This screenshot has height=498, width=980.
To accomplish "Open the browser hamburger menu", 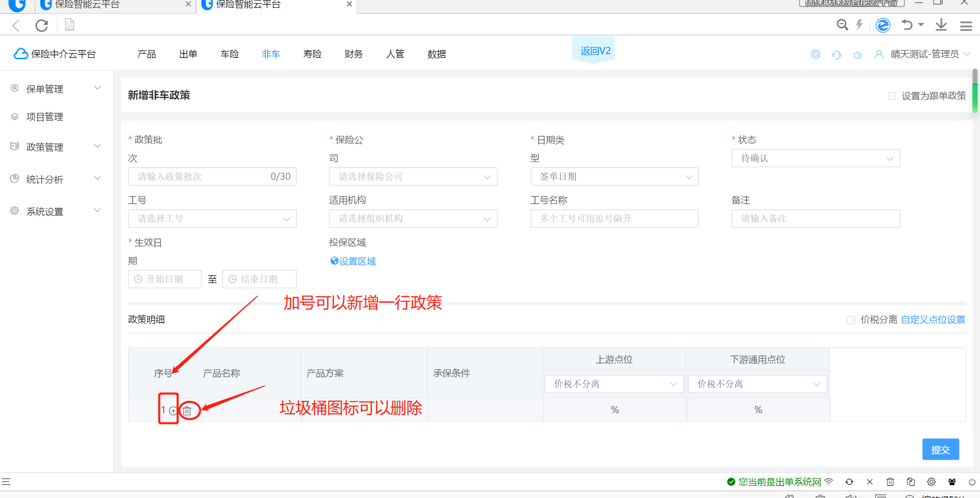I will [966, 26].
